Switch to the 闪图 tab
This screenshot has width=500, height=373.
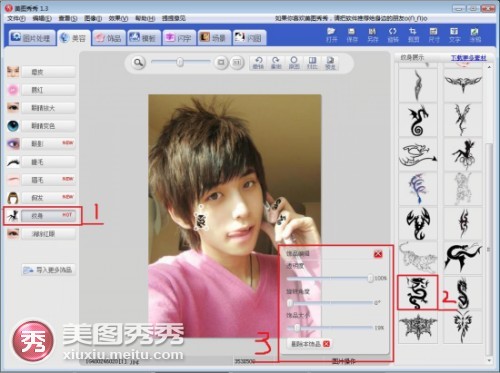249,38
